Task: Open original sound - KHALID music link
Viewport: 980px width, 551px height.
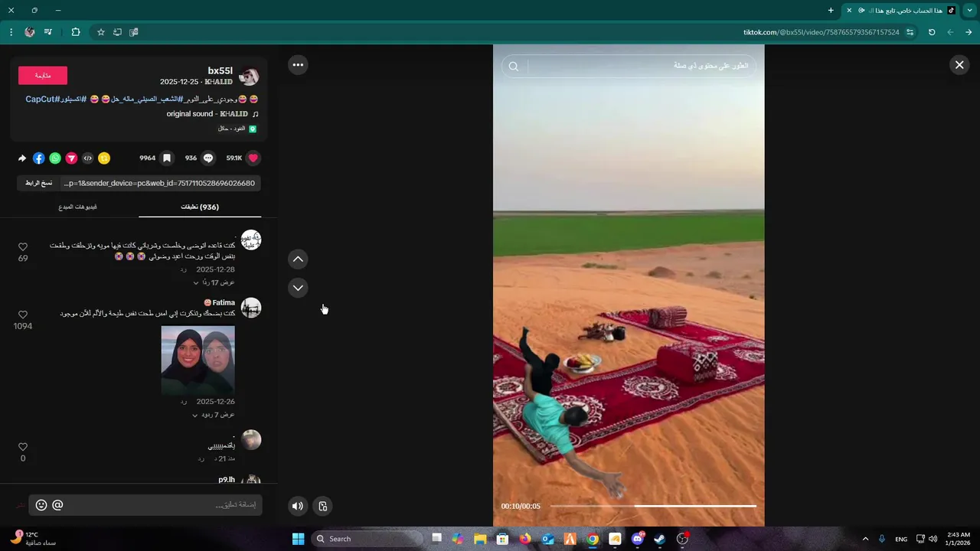Action: (207, 114)
